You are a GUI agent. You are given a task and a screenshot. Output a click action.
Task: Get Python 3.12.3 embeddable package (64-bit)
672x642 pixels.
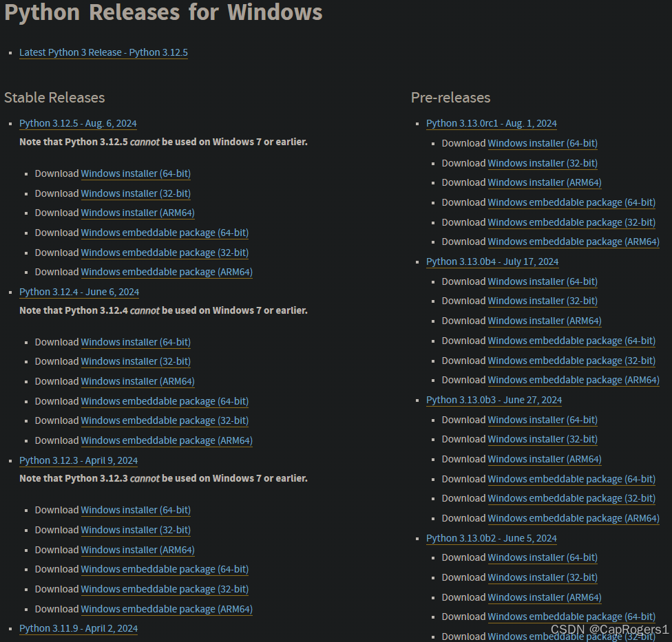[x=165, y=569]
